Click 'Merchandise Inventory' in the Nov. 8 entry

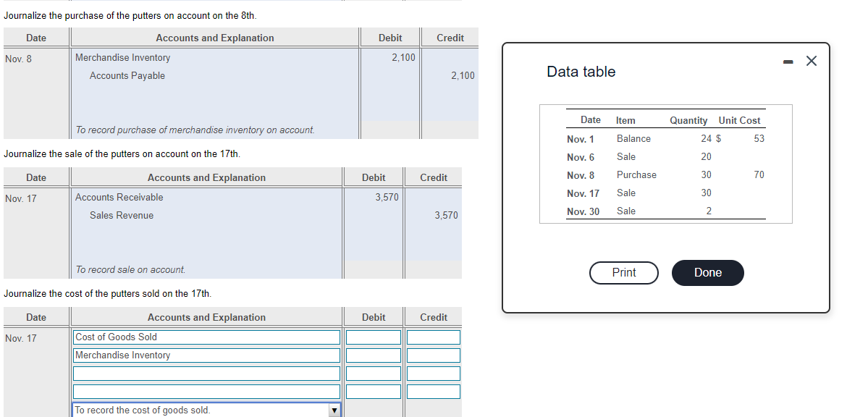[123, 58]
